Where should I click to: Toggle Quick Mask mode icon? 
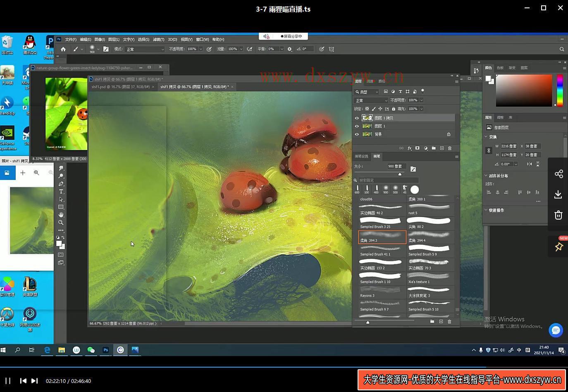(x=61, y=255)
